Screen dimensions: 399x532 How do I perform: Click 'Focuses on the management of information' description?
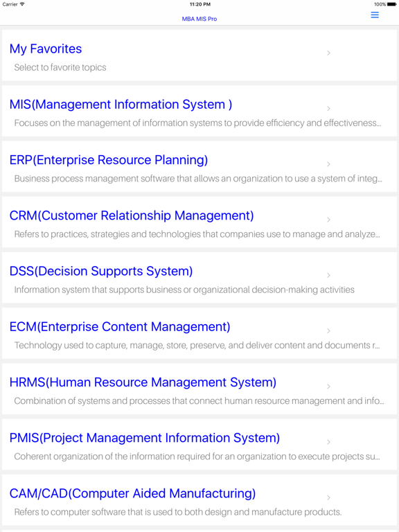[197, 123]
